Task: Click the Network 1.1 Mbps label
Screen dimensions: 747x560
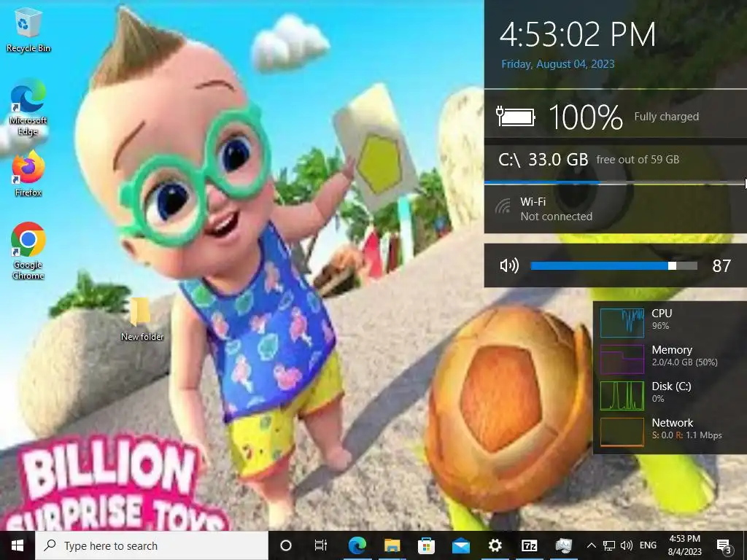Action: click(686, 429)
